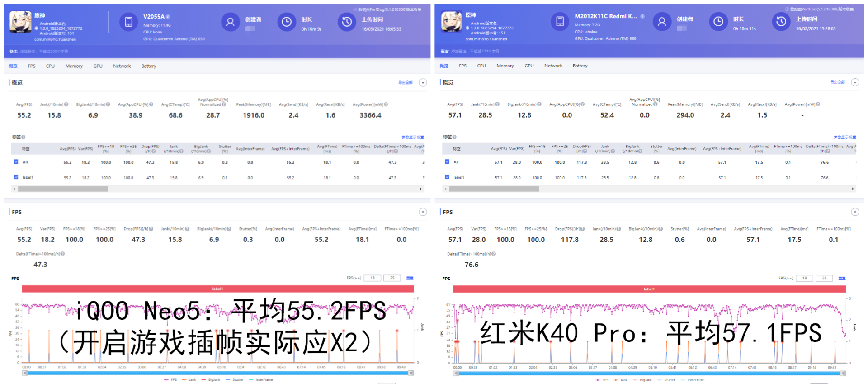Collapse the FPS section in right report
The image size is (868, 388).
pyautogui.click(x=855, y=212)
